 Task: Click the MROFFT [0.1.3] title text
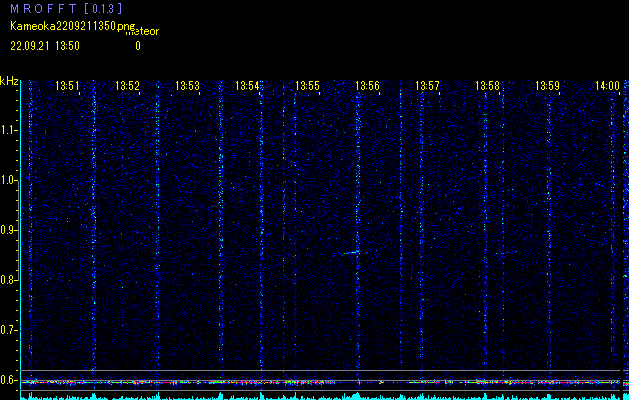[66, 9]
